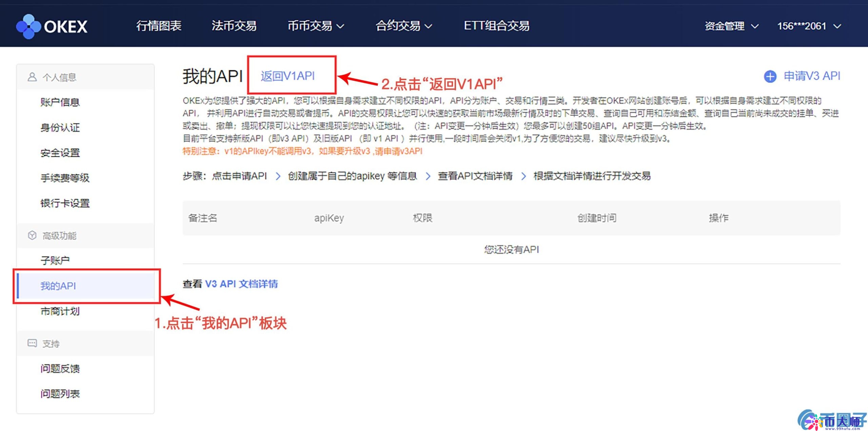Click the orange 特别注意 warning text
The image size is (868, 431).
(302, 151)
